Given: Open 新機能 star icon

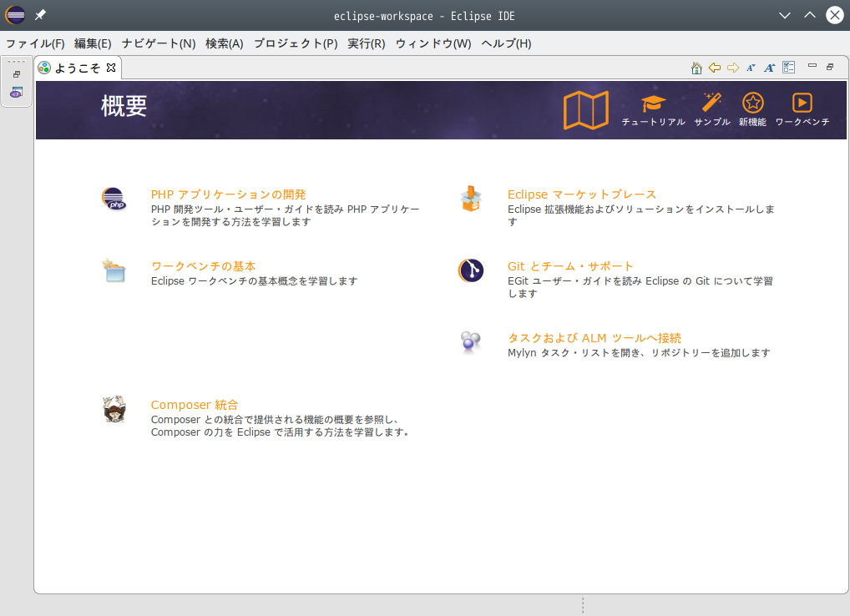Looking at the screenshot, I should pos(752,110).
